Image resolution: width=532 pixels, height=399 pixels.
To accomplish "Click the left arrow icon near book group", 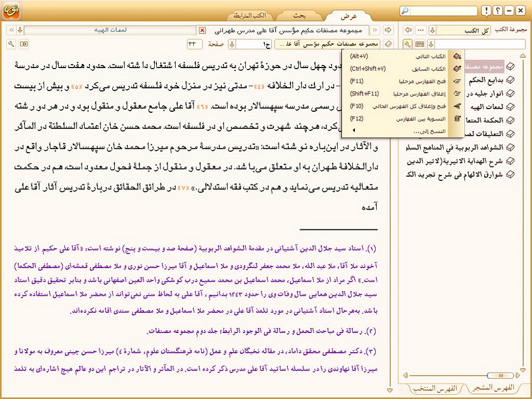I will 408,30.
